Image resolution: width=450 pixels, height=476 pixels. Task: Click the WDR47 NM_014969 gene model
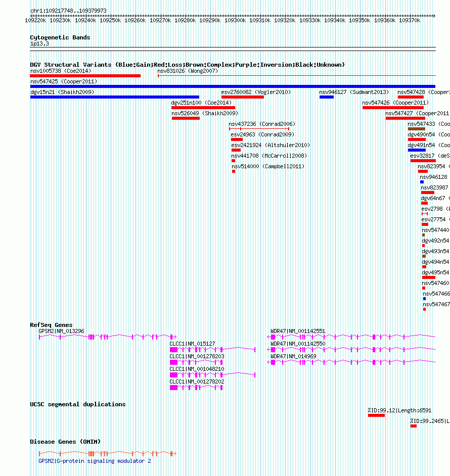point(351,362)
